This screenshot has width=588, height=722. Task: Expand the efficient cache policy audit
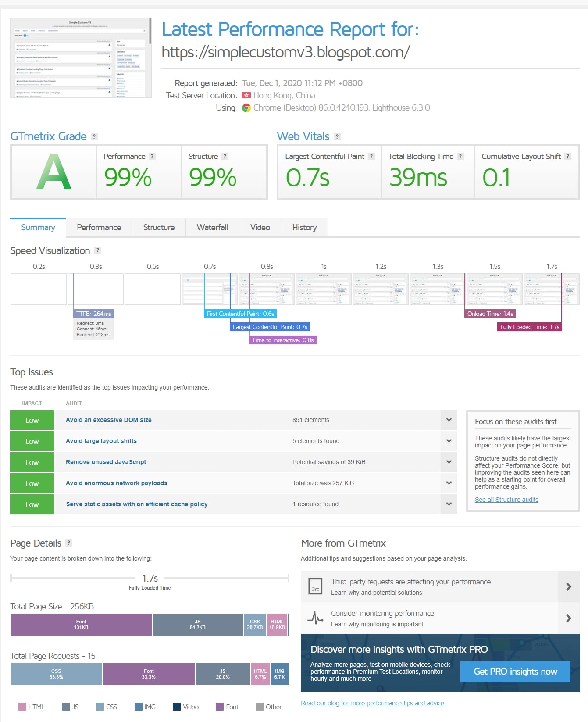coord(449,504)
